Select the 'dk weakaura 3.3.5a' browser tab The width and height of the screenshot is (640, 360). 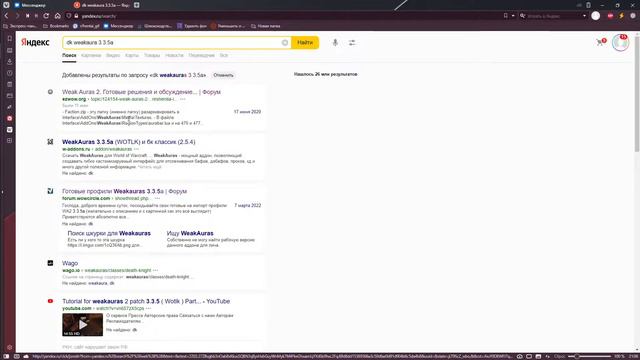click(x=101, y=5)
